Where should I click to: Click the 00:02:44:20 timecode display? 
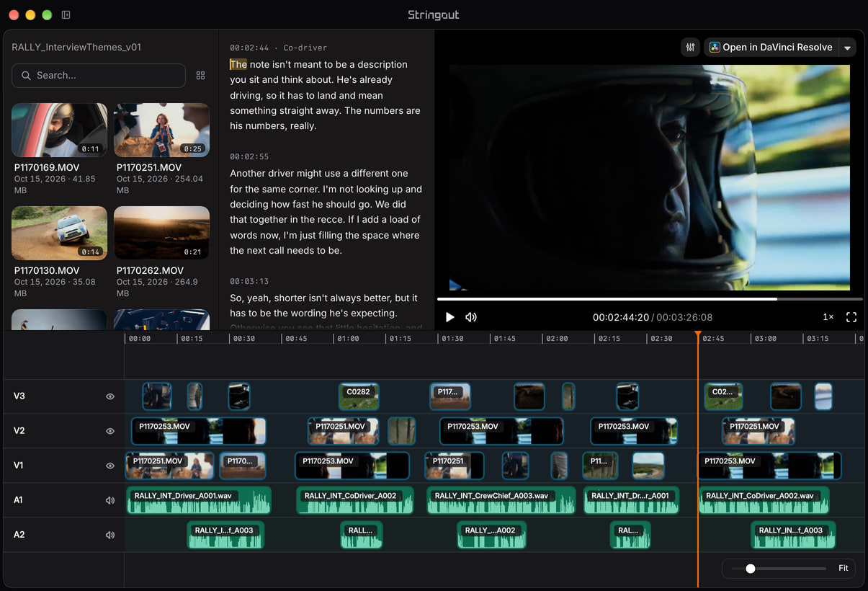620,317
